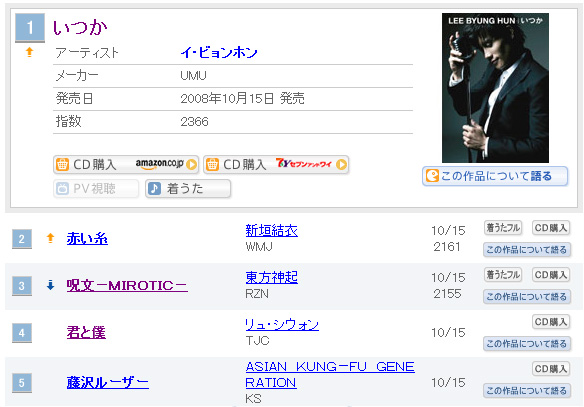Open the song title いつか
This screenshot has width=584, height=407.
pos(80,28)
